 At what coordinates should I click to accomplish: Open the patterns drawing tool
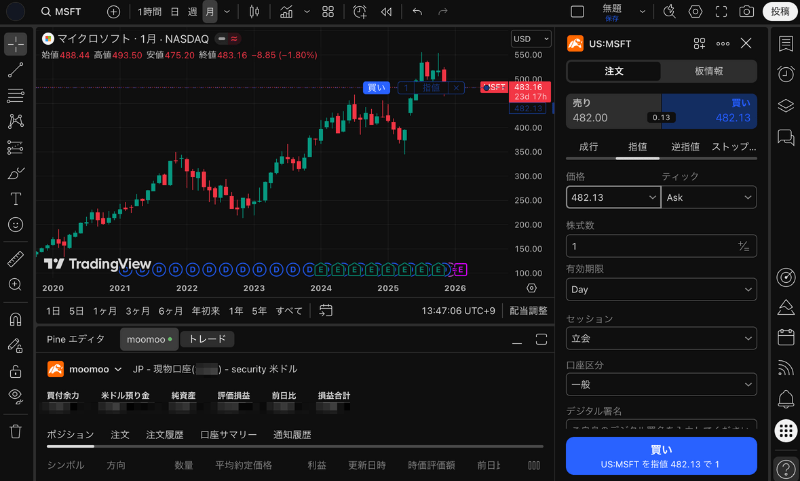tap(16, 121)
